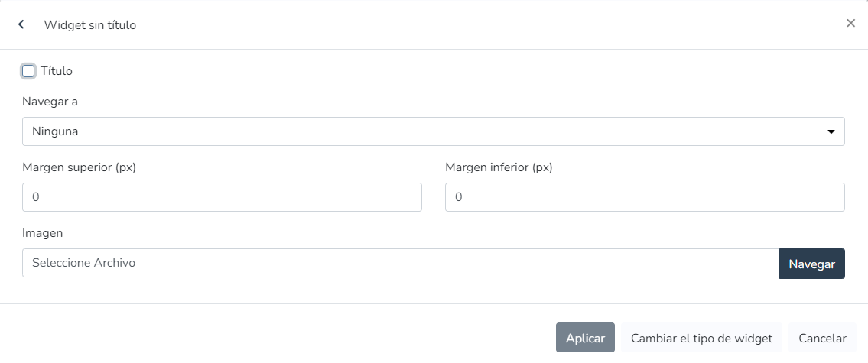Select the Ninguna value in the combo box
Screen dimensions: 868x363
55,131
